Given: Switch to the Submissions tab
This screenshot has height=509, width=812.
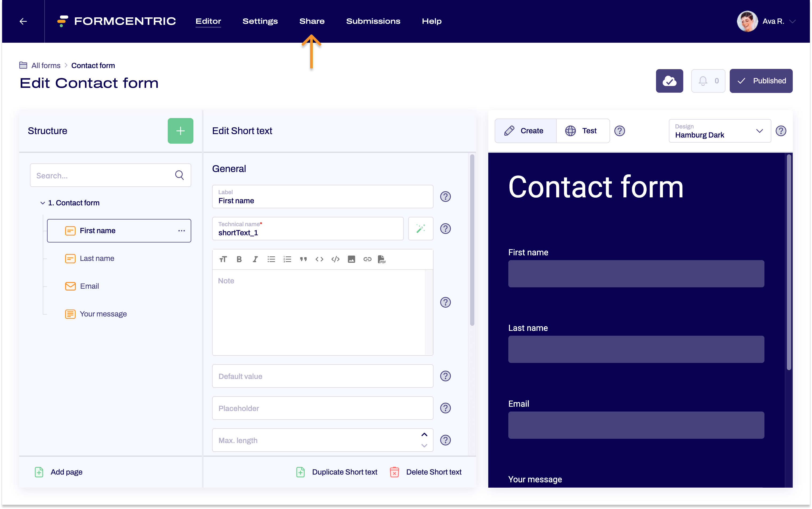Looking at the screenshot, I should pos(373,21).
